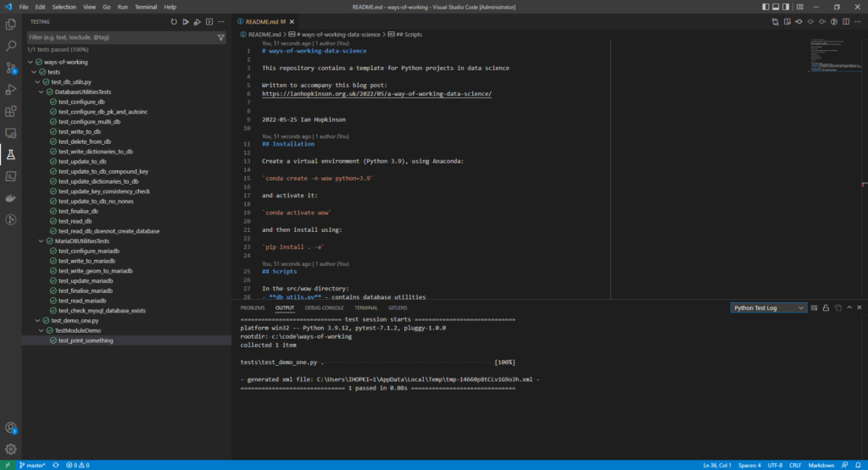The image size is (868, 470).
Task: Run all tests in the Testing panel
Action: (186, 22)
